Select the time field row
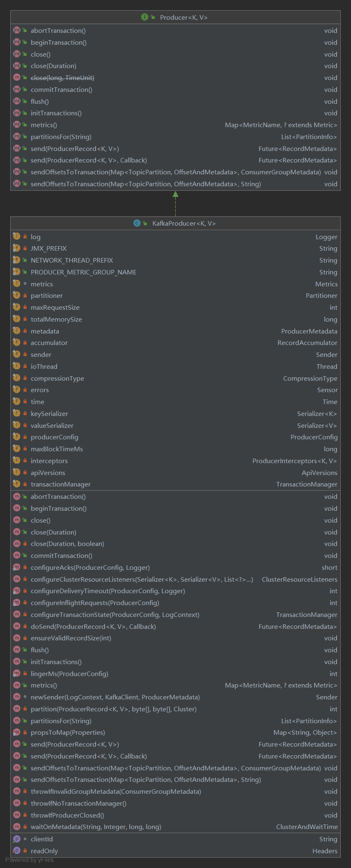 click(x=175, y=402)
